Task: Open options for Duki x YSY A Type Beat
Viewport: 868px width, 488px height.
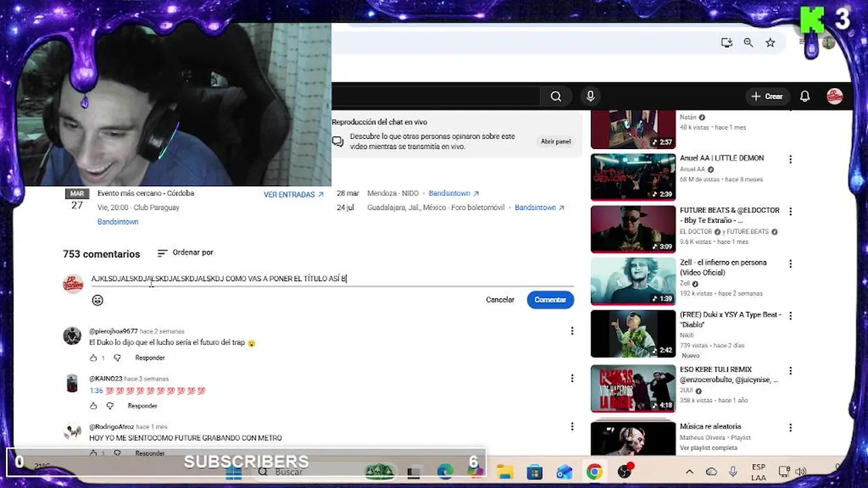Action: (x=790, y=316)
